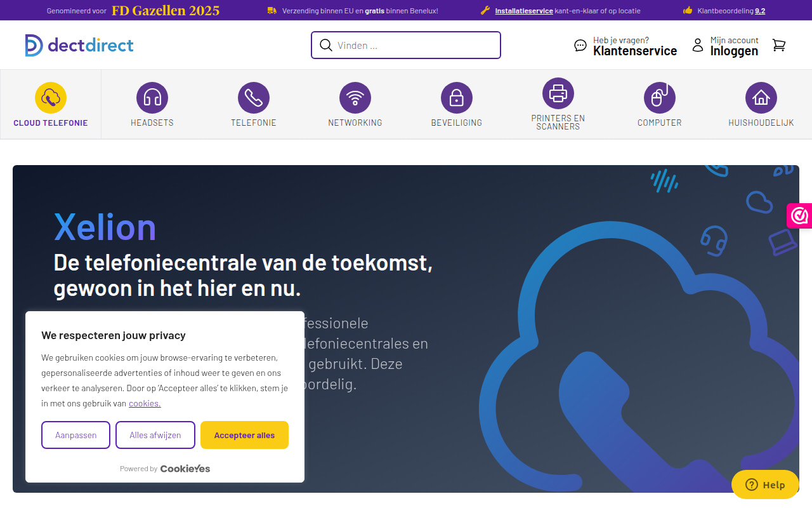This screenshot has width=812, height=508.
Task: Select the Networking menu label
Action: pyautogui.click(x=355, y=123)
